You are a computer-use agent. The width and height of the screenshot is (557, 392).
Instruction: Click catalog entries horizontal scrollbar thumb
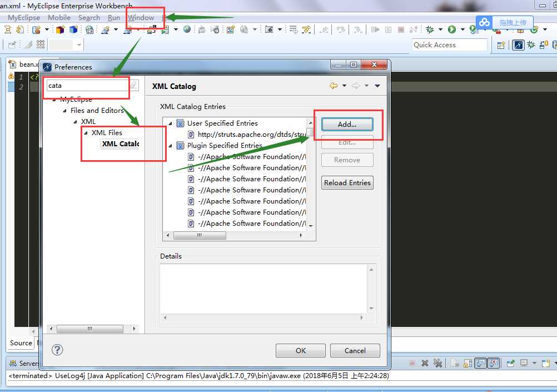[200, 235]
